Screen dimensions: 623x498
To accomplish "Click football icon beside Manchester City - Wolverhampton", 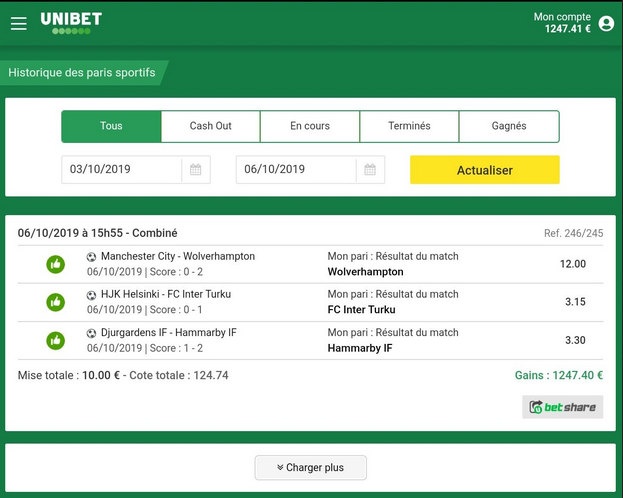I will point(91,257).
